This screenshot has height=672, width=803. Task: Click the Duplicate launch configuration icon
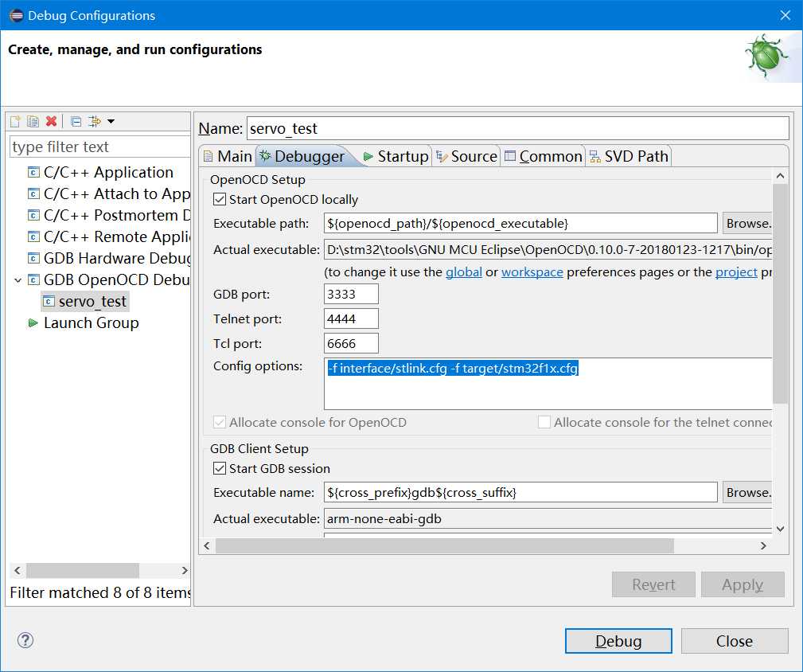[33, 121]
